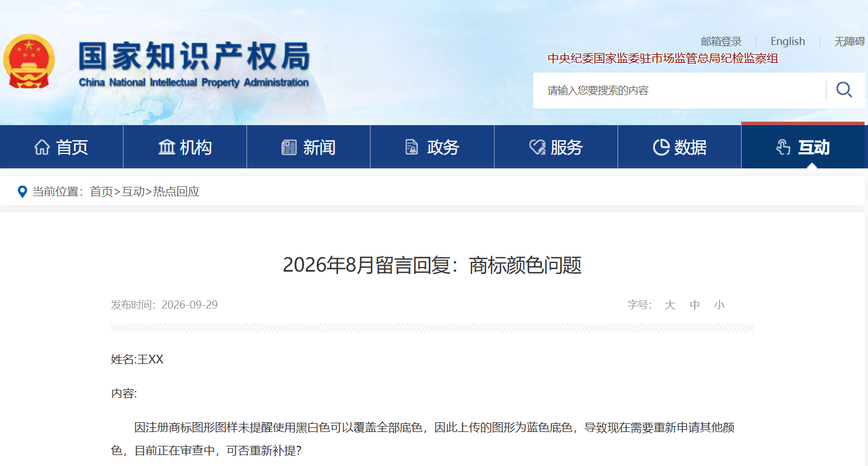Click the location pin icon in breadcrumb
This screenshot has width=868, height=466.
coord(23,191)
